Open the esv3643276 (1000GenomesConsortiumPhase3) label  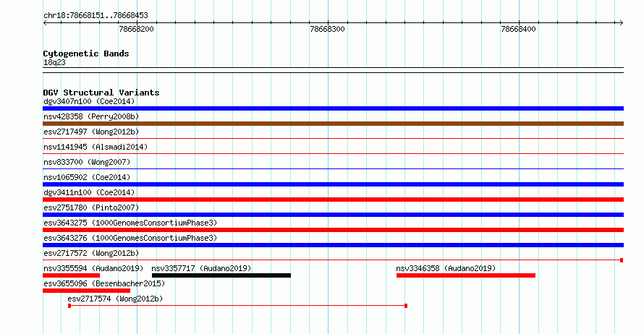pyautogui.click(x=130, y=238)
